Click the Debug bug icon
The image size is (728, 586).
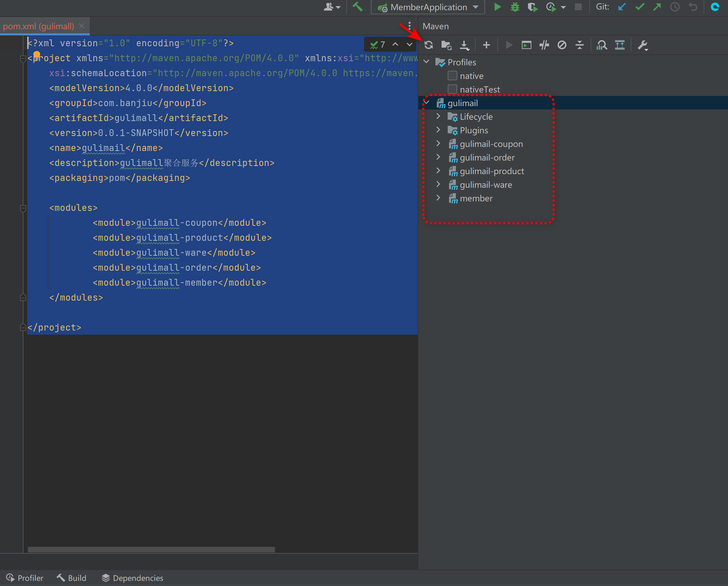click(x=515, y=7)
